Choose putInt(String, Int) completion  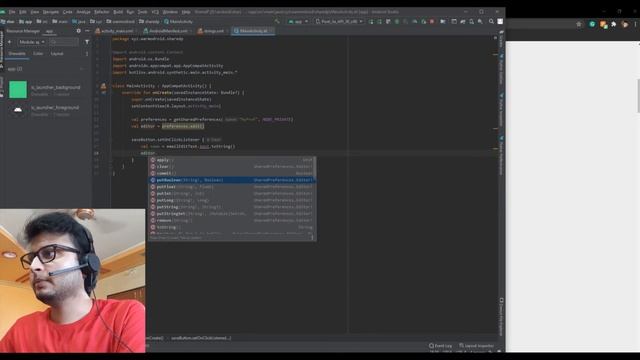point(232,193)
